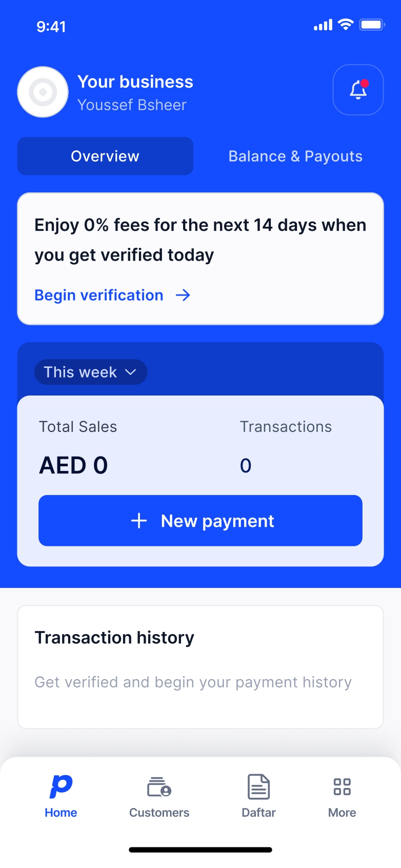Expand the This week period dropdown
The width and height of the screenshot is (401, 868).
coord(91,372)
